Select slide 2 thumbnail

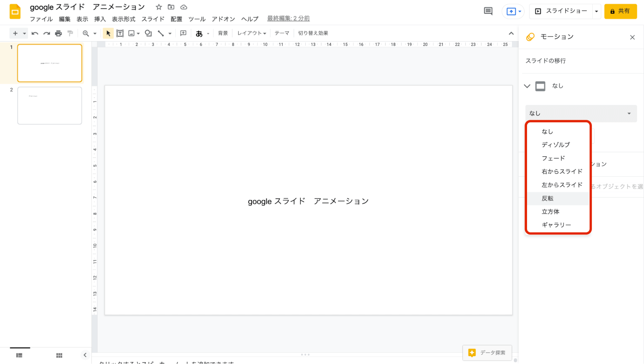click(50, 106)
